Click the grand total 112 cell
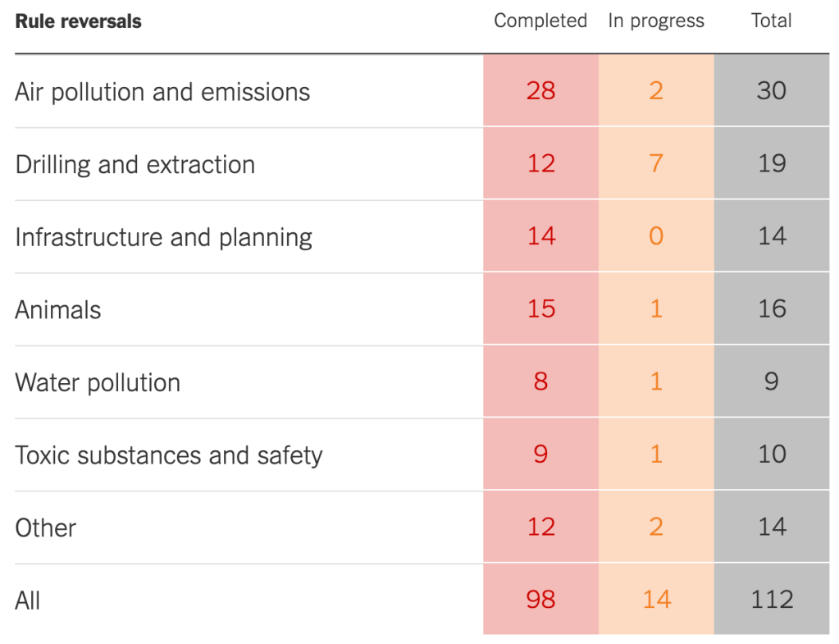Screen dimensions: 839x644 pos(772,600)
